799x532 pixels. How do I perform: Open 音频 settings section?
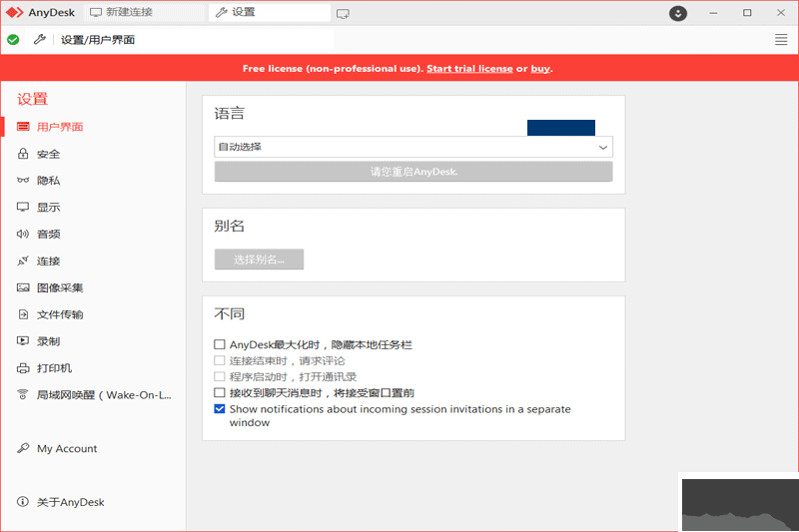point(48,235)
